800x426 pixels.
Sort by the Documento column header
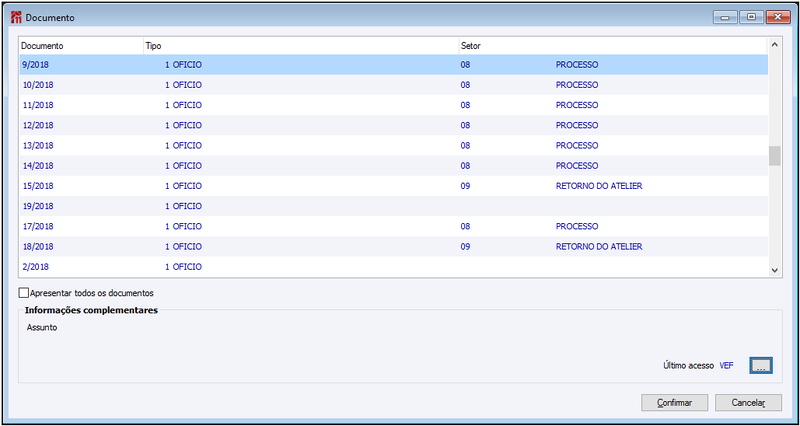(x=82, y=46)
